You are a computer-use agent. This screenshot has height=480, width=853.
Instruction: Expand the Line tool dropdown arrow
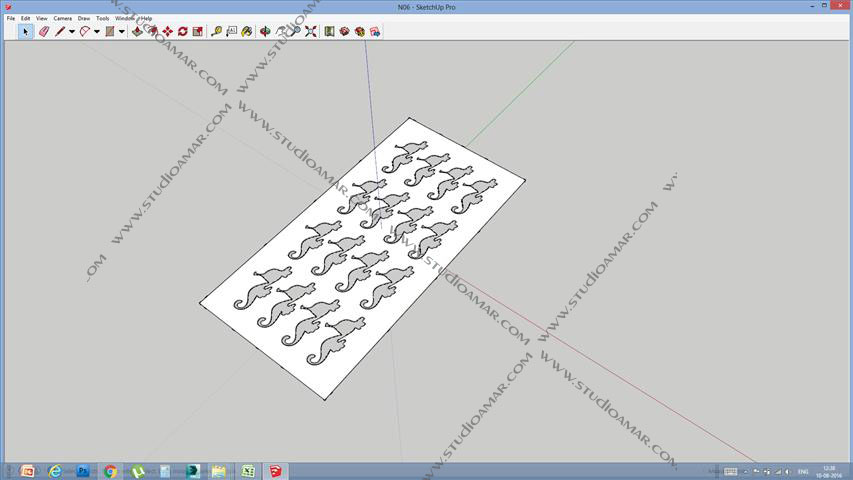click(72, 32)
